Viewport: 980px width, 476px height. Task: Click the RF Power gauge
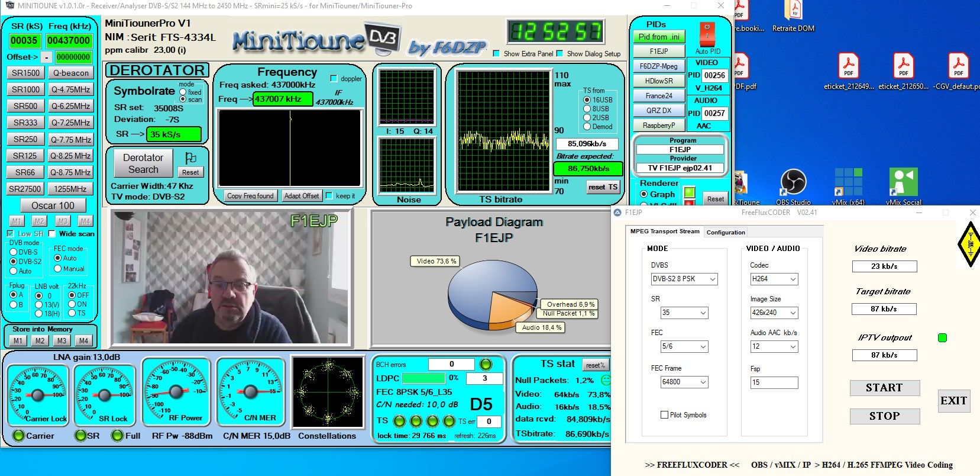coord(176,391)
